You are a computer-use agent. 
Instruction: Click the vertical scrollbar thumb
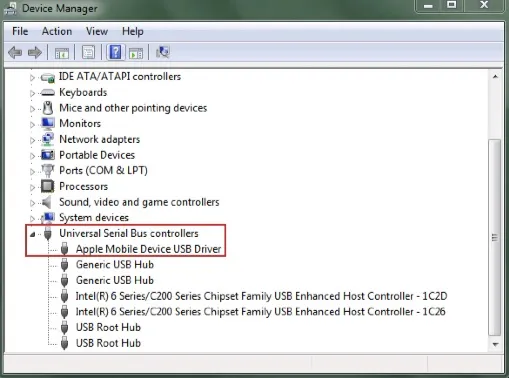tap(495, 238)
